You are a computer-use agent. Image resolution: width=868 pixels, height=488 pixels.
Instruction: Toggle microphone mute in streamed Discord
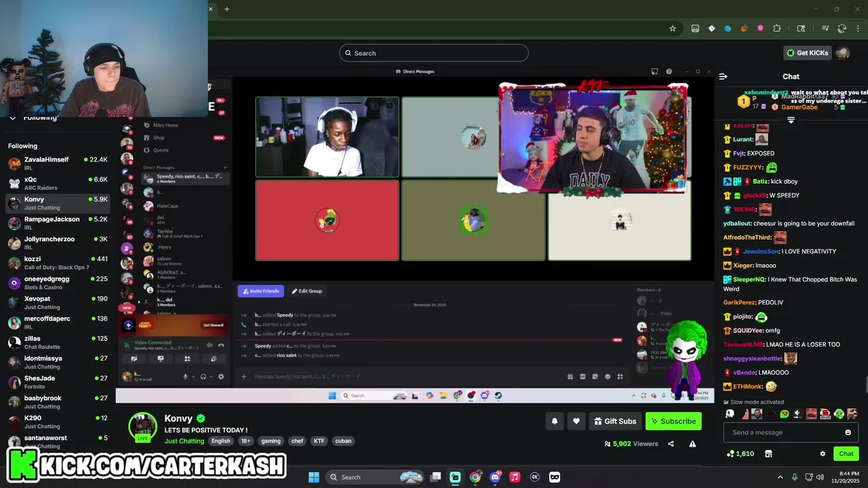[x=186, y=377]
